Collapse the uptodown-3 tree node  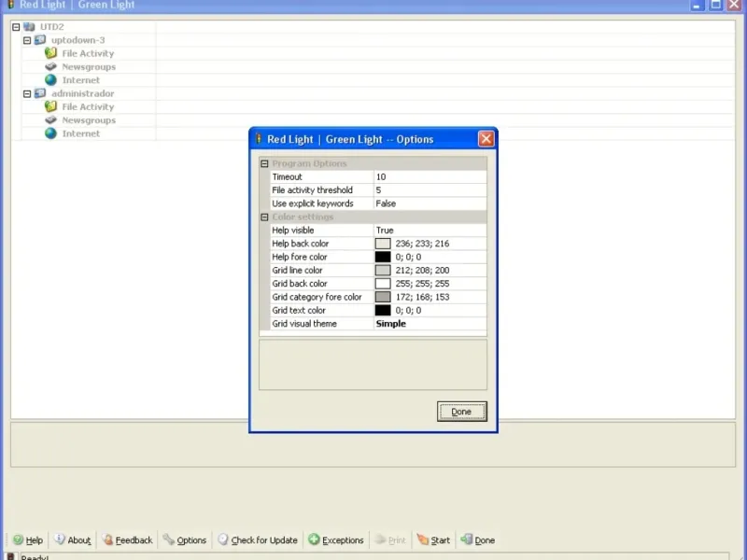(27, 40)
